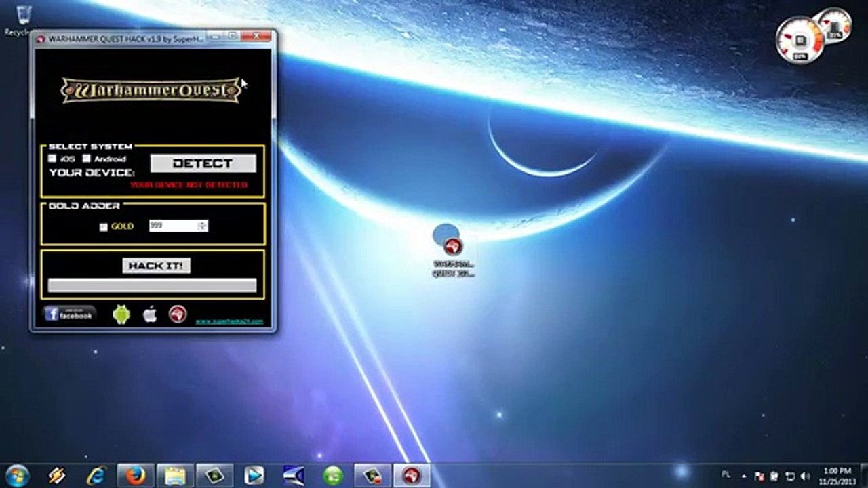Open the blue swoosh taskbar app
868x488 pixels.
pyautogui.click(x=293, y=475)
